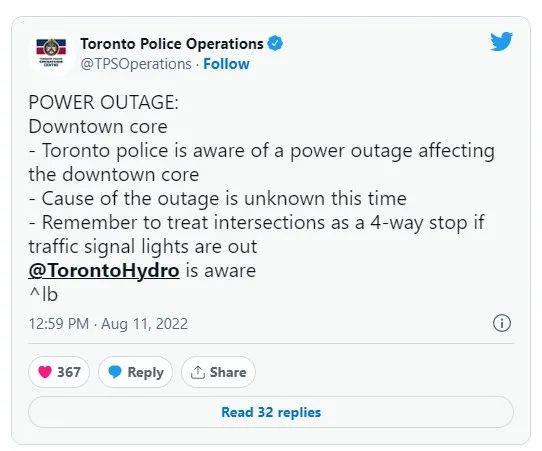Click the @TPSOperations handle
Screen dimensions: 542x451
(136, 64)
